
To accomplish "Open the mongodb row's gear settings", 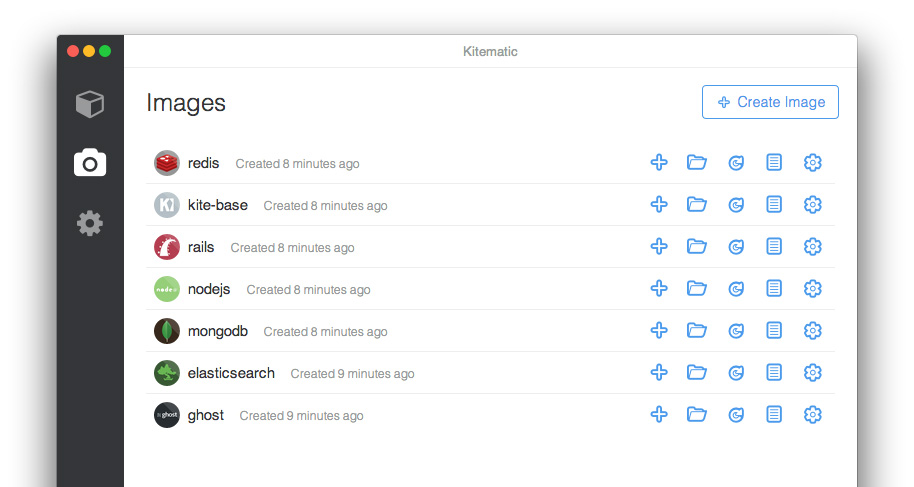I will point(813,331).
